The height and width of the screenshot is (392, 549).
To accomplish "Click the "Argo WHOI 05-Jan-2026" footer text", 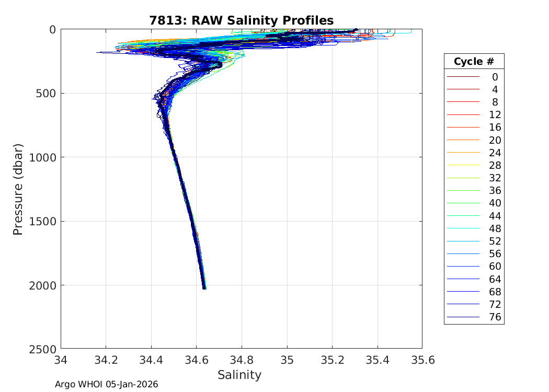I will [107, 384].
